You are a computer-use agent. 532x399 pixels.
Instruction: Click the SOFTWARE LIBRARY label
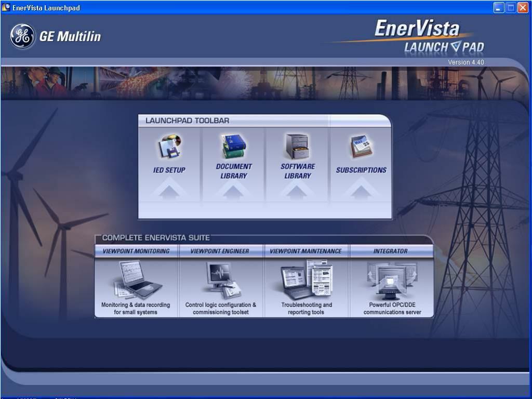click(x=298, y=171)
